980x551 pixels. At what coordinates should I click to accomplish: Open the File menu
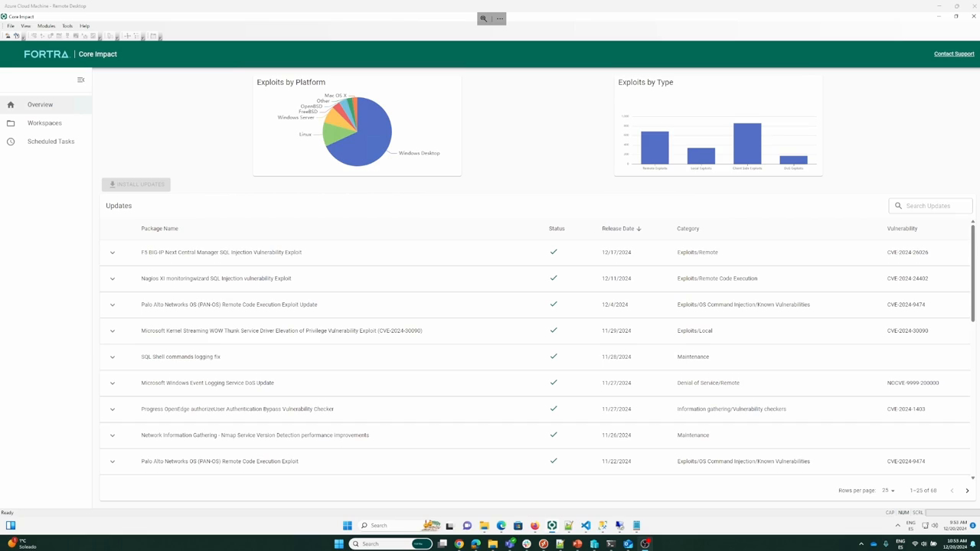11,26
